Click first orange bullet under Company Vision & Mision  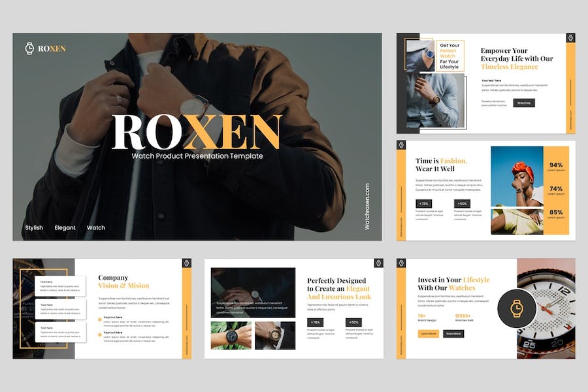coord(100,319)
